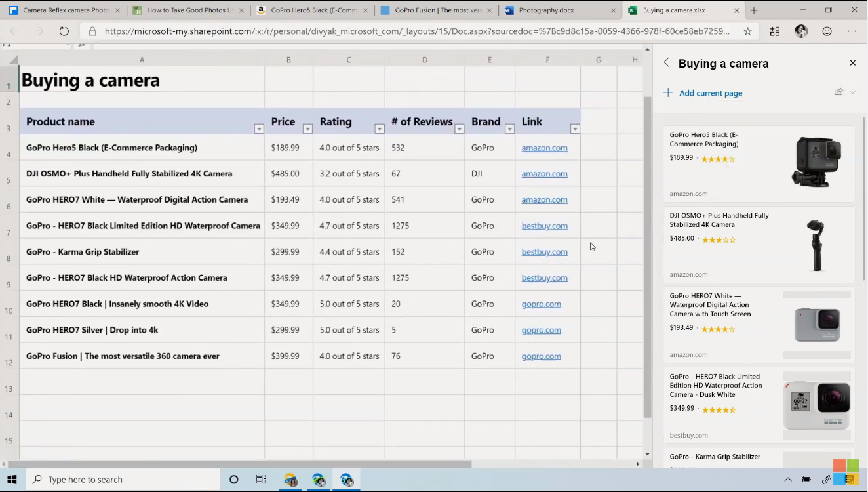
Task: Open bestbuy.com link for Karma Grip Stabilizer
Action: click(x=544, y=252)
